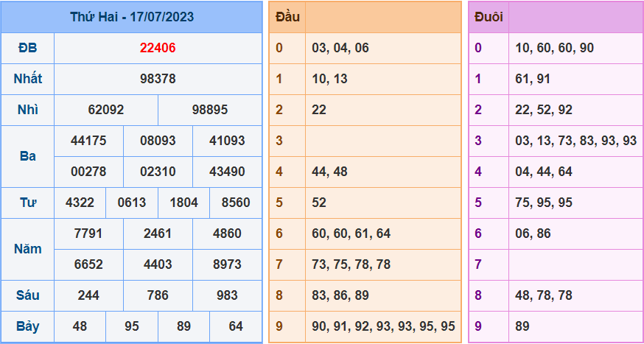Select first prize number 98378
644x344 pixels.
click(x=158, y=79)
